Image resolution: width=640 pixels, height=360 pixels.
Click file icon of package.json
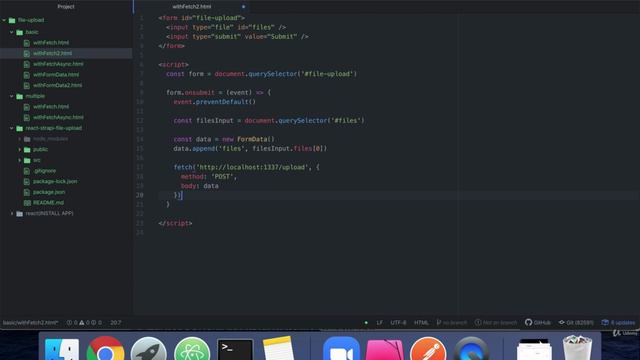(27, 192)
